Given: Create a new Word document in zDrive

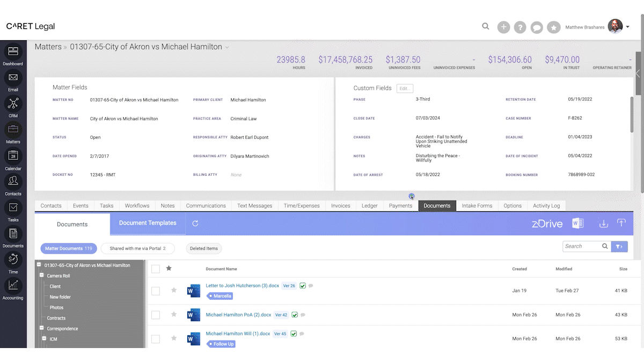Looking at the screenshot, I should pyautogui.click(x=578, y=223).
